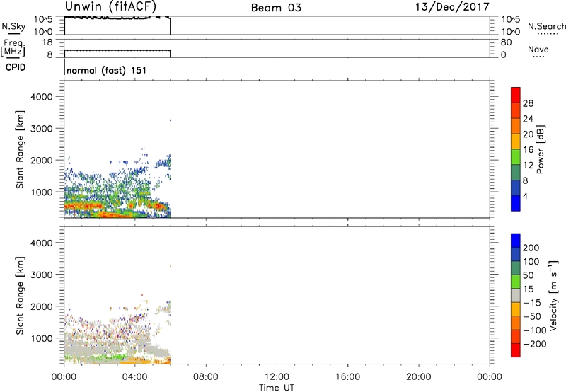Image resolution: width=566 pixels, height=392 pixels.
Task: Click the '08:00' time axis label
Action: tap(206, 377)
